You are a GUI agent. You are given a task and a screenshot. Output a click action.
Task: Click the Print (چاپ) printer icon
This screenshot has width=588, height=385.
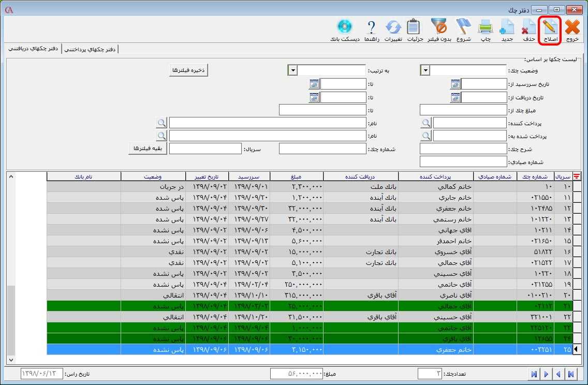(486, 30)
